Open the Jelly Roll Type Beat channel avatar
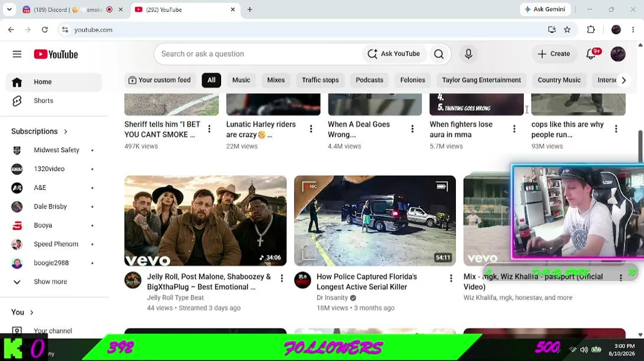The image size is (644, 361). click(x=133, y=280)
